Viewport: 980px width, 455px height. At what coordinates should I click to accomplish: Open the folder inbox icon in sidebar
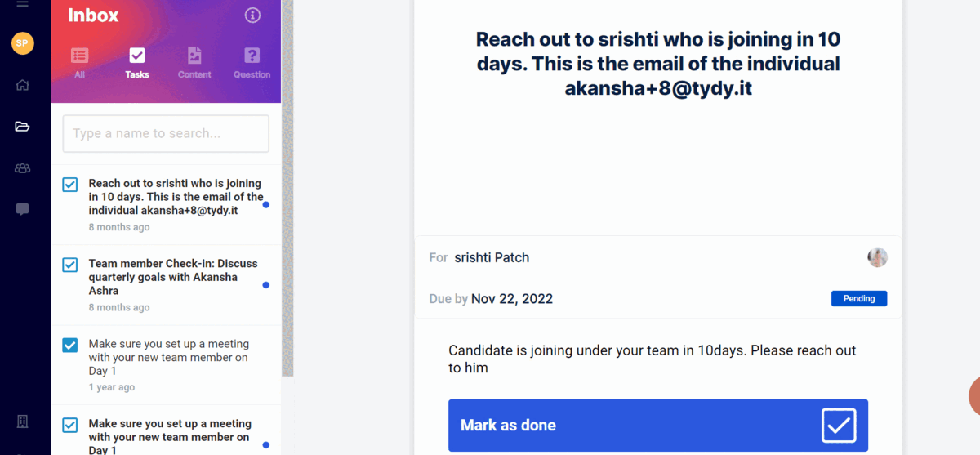coord(22,127)
